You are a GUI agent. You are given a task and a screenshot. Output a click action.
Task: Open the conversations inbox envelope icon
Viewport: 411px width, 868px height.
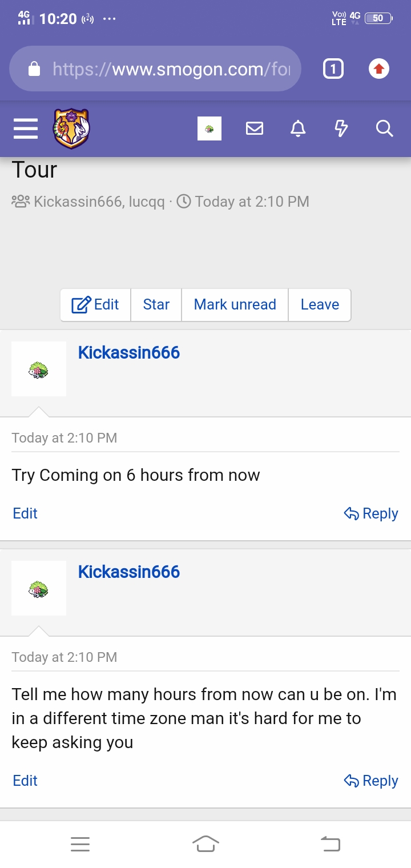255,129
